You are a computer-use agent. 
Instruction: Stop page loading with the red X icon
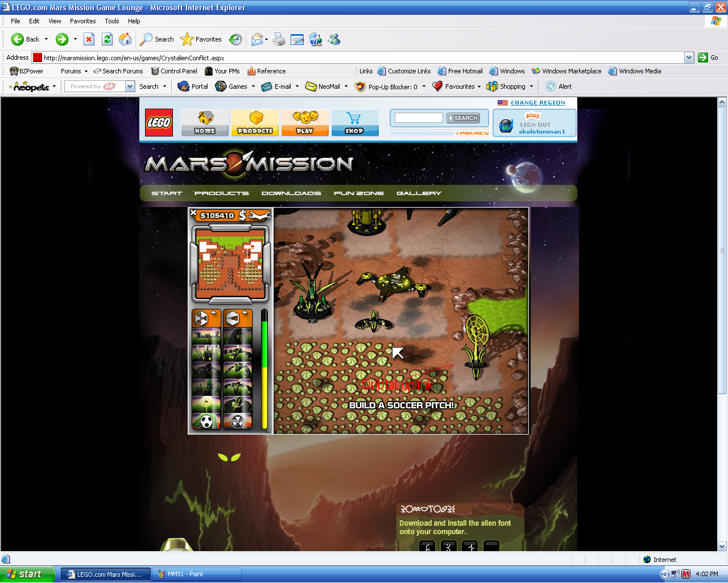(x=89, y=39)
